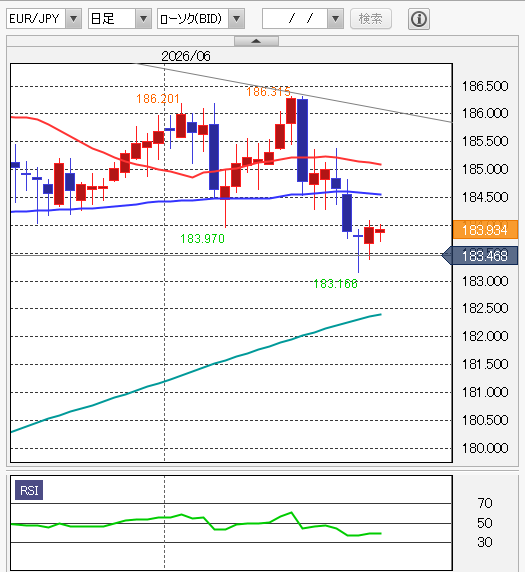Screen dimensions: 525x572
Task: Click the RSI 30 level label
Action: tap(485, 542)
